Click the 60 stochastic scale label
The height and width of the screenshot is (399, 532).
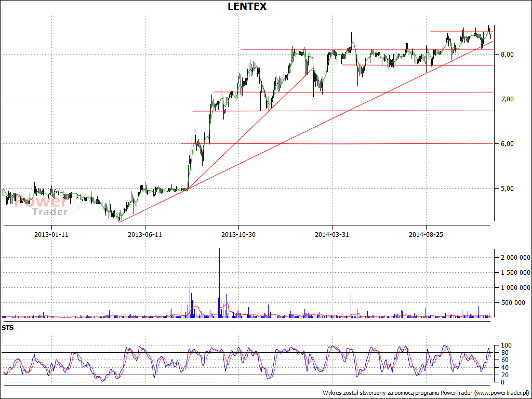tap(504, 360)
